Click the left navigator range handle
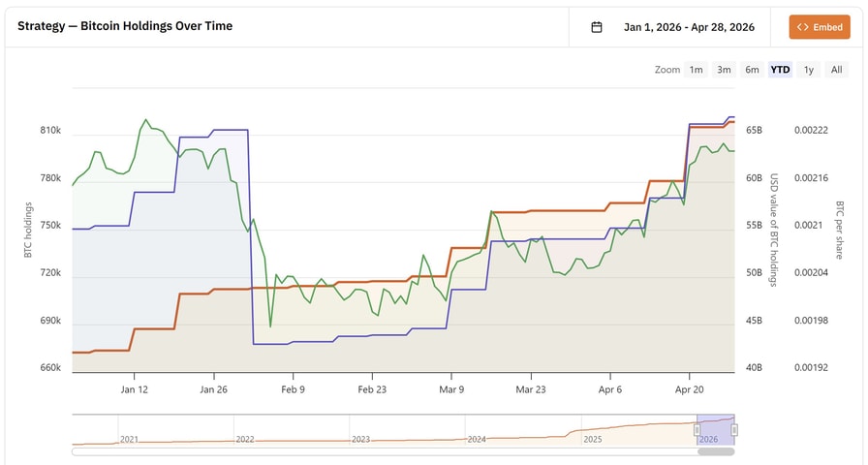This screenshot has height=465, width=868. (x=697, y=429)
